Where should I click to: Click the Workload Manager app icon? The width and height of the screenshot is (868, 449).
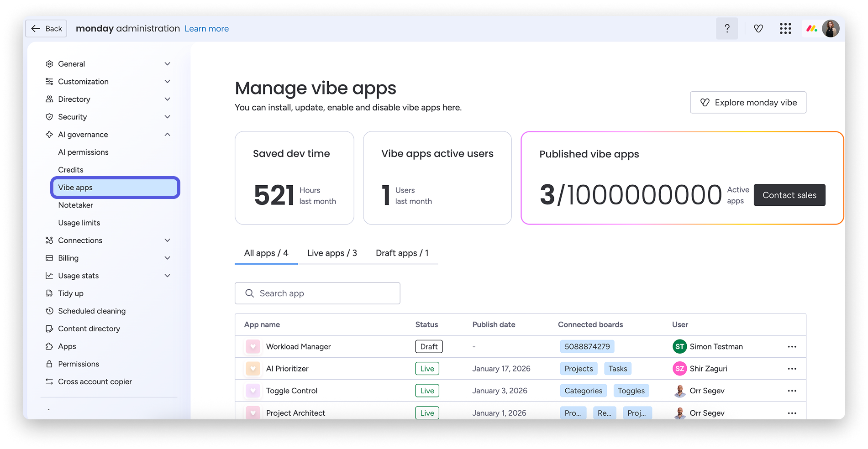pyautogui.click(x=253, y=347)
